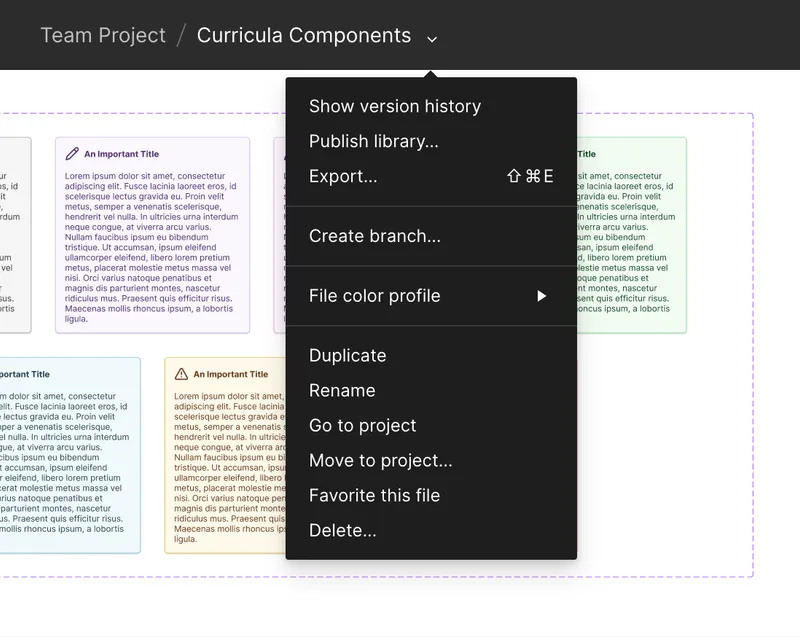This screenshot has height=637, width=800.
Task: Open the File color profile flyout arrow
Action: tap(541, 295)
